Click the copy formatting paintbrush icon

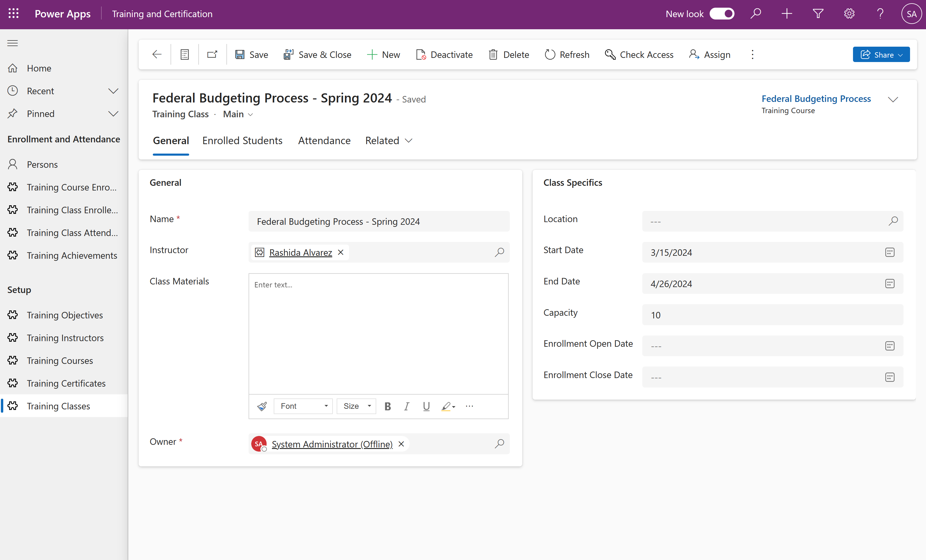pyautogui.click(x=262, y=406)
